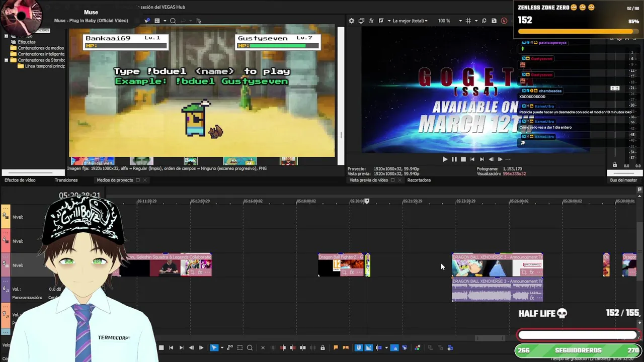
Task: Click Delete X icon in timeline toolbar
Action: [263, 347]
